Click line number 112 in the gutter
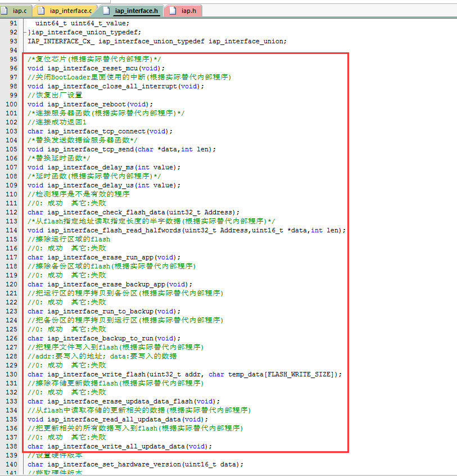 [12, 212]
